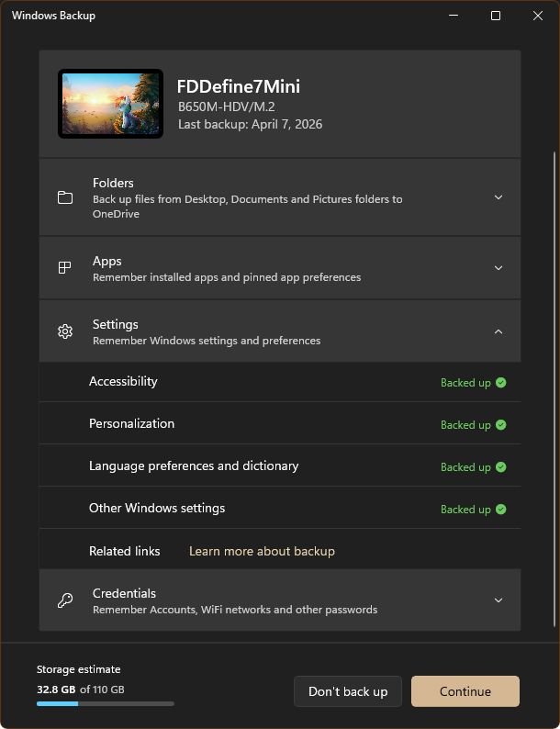The height and width of the screenshot is (729, 560).
Task: Click the Backed up status for Accessibility
Action: [x=465, y=383]
